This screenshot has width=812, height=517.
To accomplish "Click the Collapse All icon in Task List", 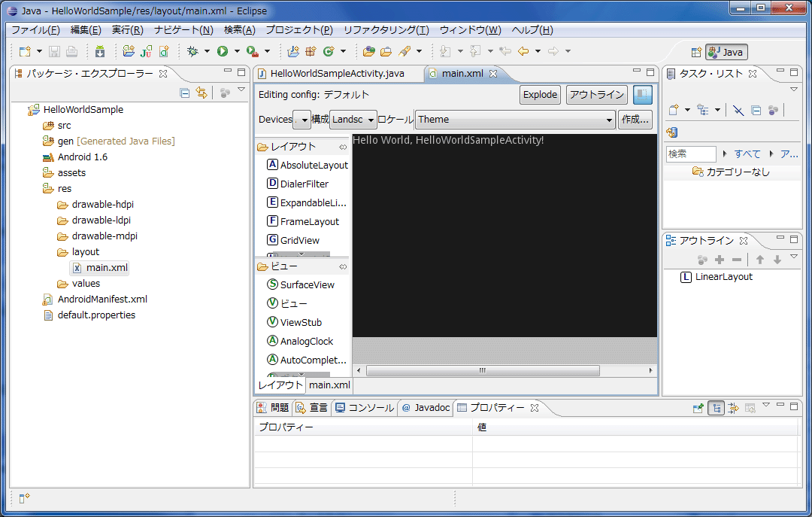I will pos(756,110).
